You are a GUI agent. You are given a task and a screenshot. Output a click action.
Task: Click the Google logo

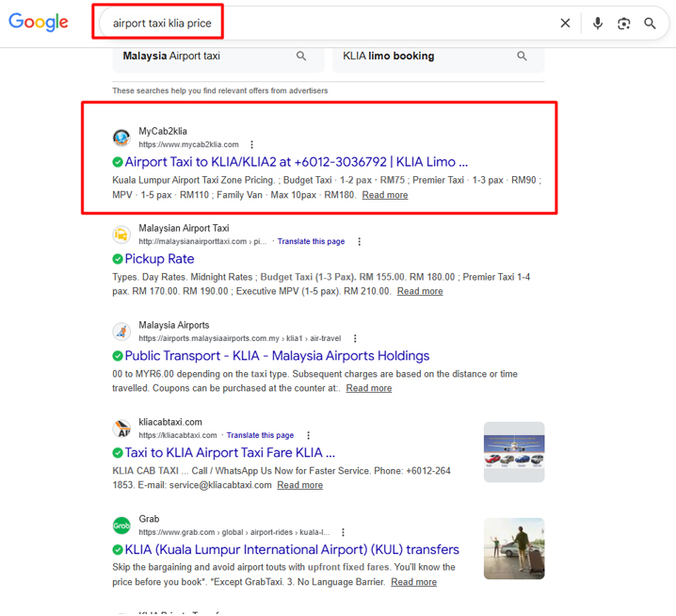(39, 22)
